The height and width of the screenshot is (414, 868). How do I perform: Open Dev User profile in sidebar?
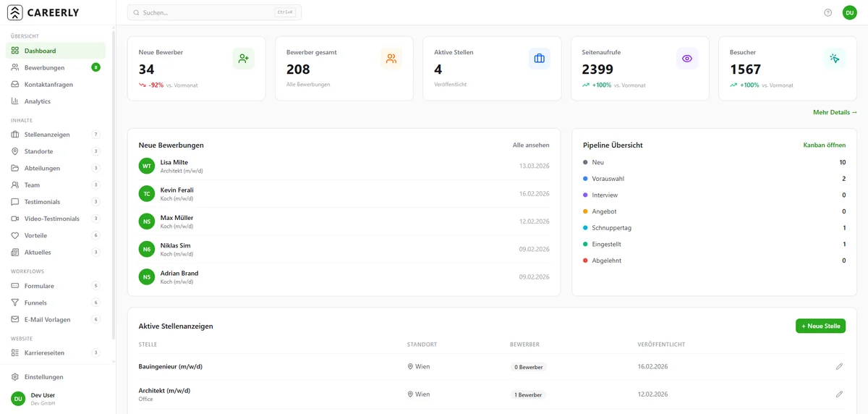[x=56, y=398]
